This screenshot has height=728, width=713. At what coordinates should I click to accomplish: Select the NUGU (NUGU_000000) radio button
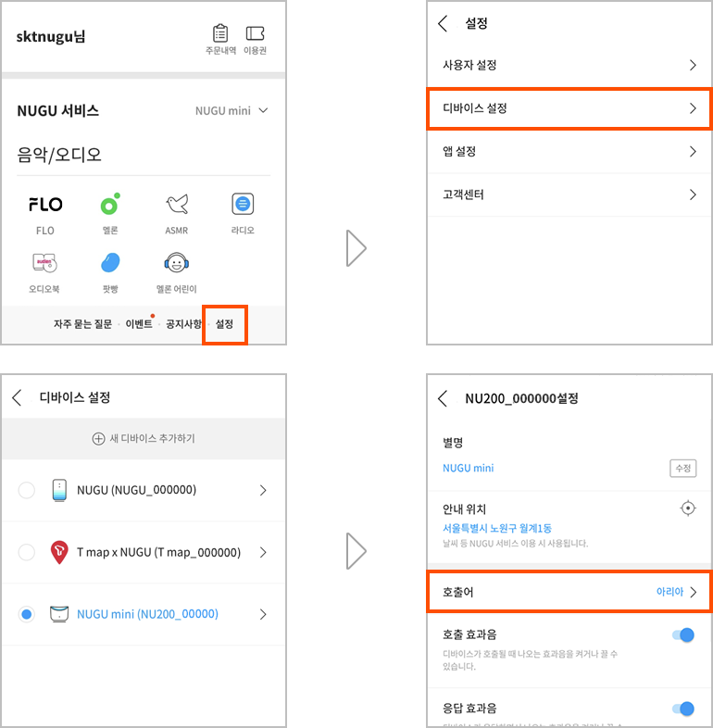(27, 490)
